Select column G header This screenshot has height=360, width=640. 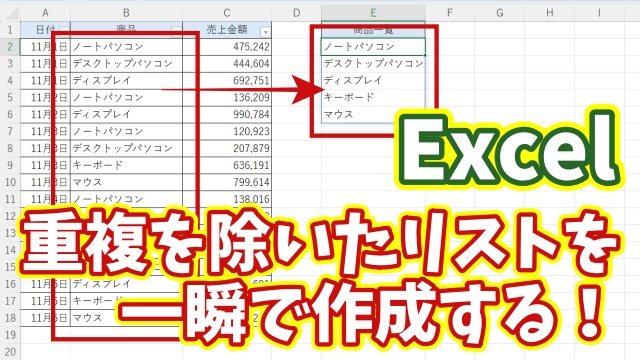tap(500, 13)
